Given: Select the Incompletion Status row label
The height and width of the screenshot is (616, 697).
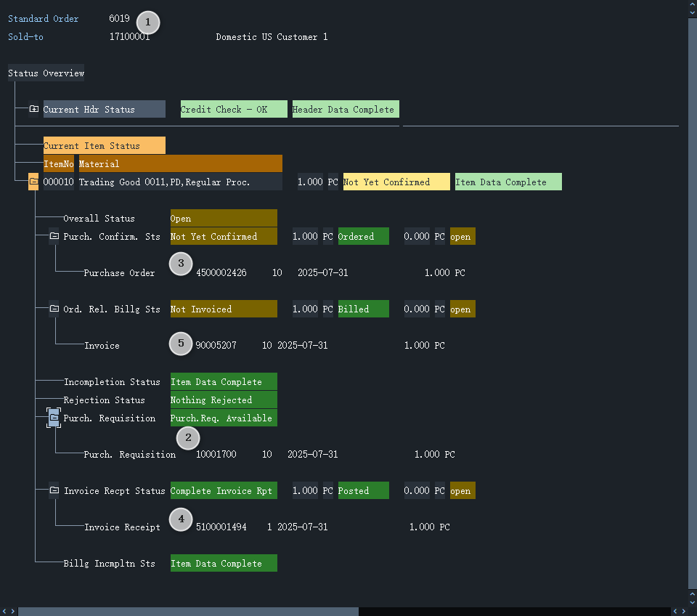Looking at the screenshot, I should [112, 381].
